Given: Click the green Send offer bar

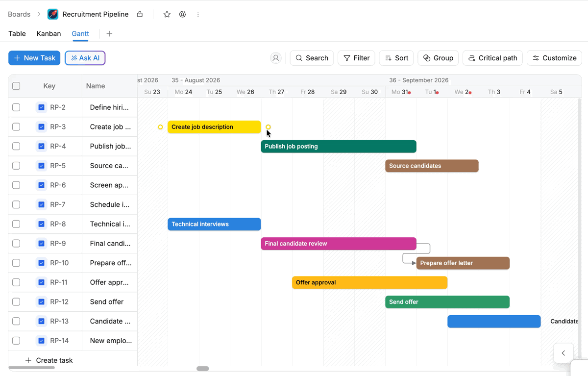Looking at the screenshot, I should pyautogui.click(x=447, y=302).
